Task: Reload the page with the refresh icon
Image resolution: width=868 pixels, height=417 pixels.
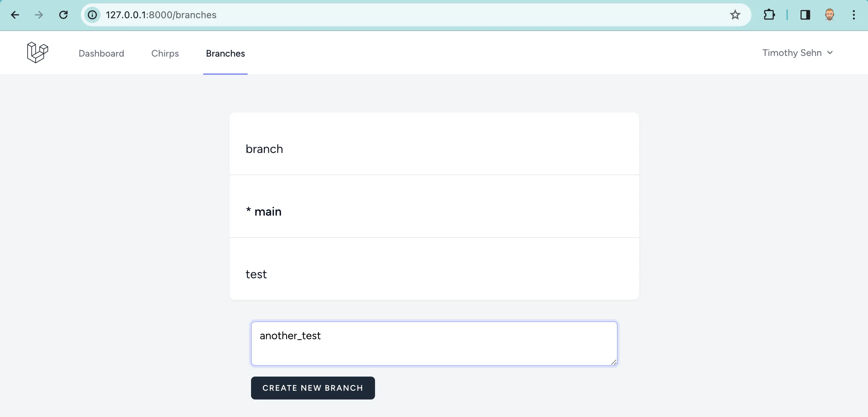Action: [63, 14]
